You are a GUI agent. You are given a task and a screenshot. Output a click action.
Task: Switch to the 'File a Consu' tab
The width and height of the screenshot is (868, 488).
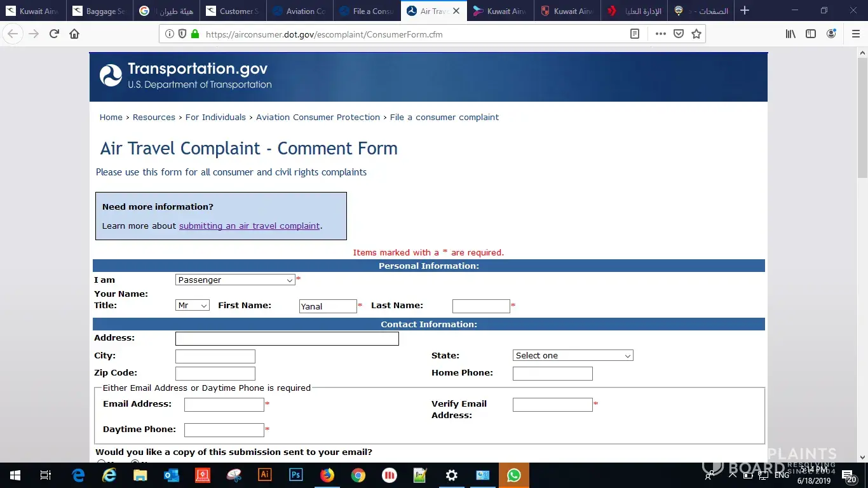coord(367,11)
